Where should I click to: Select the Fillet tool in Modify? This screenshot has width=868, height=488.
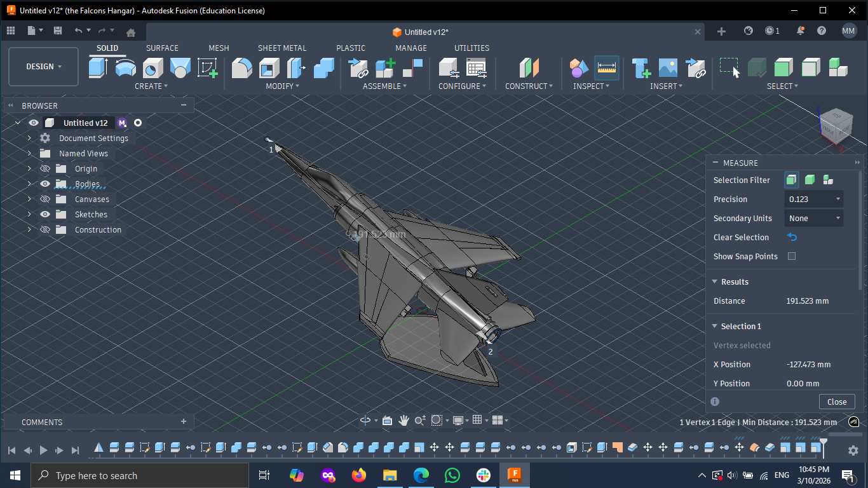pos(241,67)
